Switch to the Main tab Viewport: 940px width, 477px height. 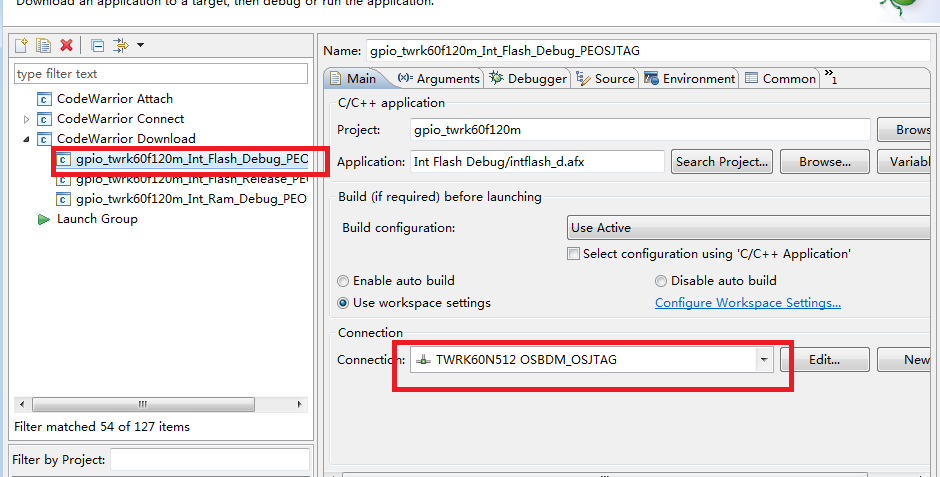coord(354,79)
